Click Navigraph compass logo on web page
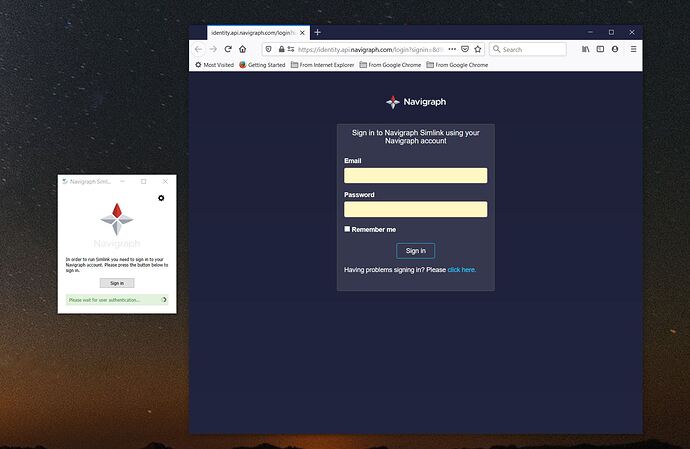 393,102
